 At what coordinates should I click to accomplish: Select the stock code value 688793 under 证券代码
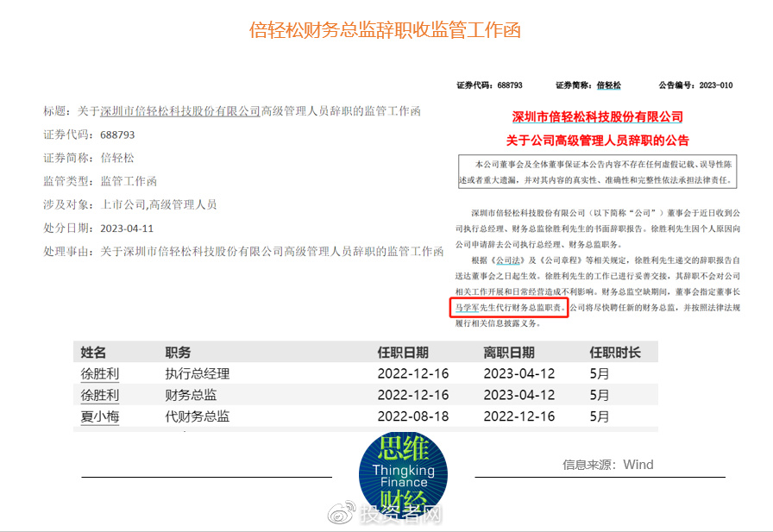pyautogui.click(x=117, y=135)
